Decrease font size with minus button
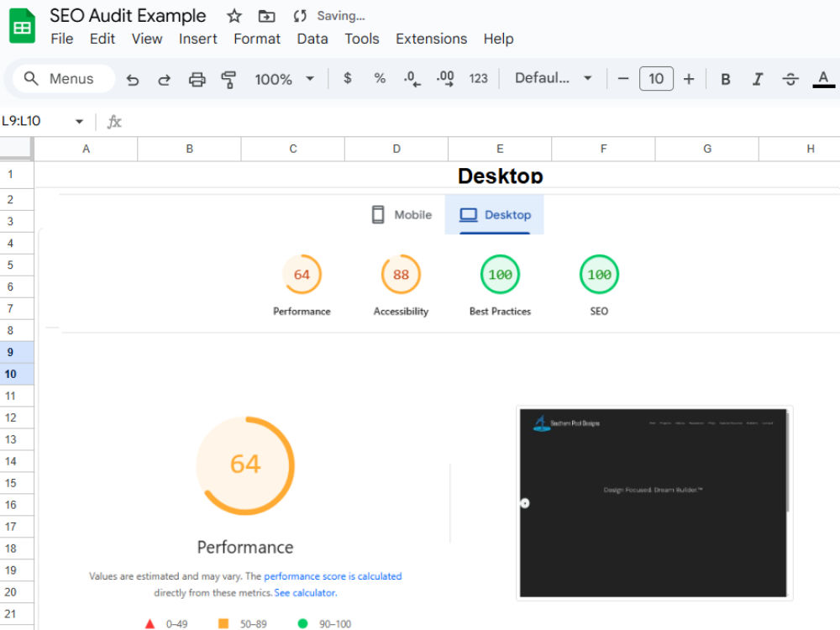This screenshot has height=630, width=840. point(623,79)
